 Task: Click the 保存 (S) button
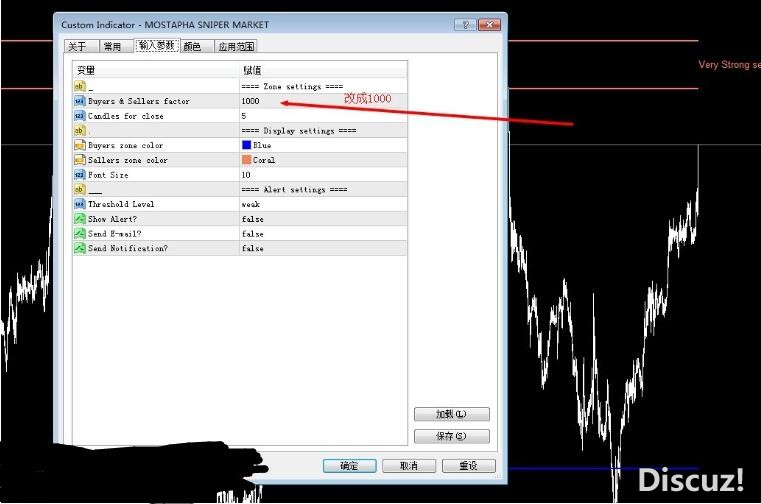[451, 436]
